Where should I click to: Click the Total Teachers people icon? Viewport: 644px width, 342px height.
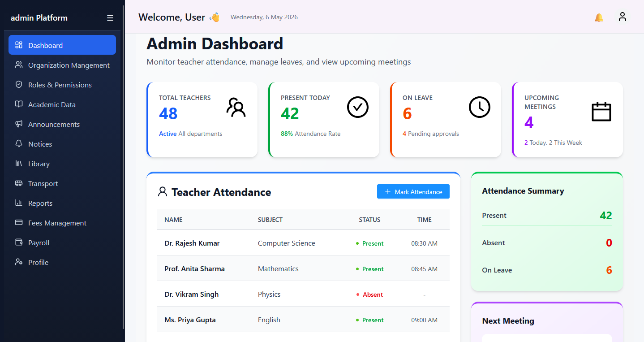tap(236, 108)
